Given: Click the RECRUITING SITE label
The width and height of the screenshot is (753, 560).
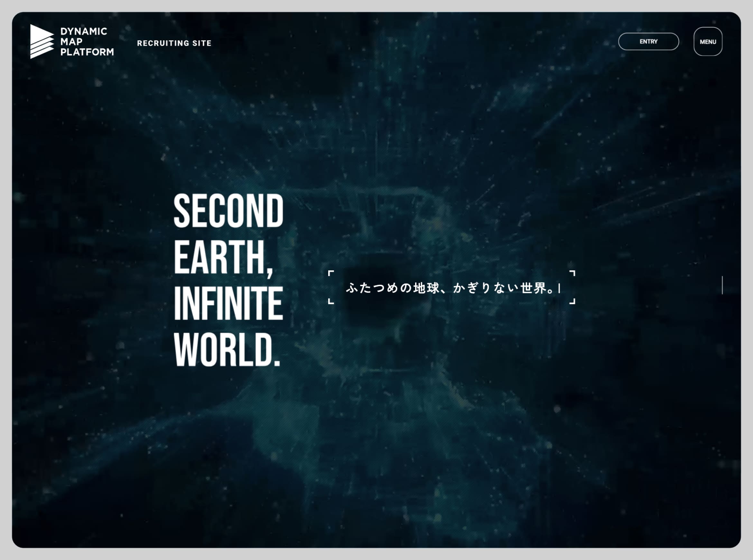Looking at the screenshot, I should click(174, 43).
